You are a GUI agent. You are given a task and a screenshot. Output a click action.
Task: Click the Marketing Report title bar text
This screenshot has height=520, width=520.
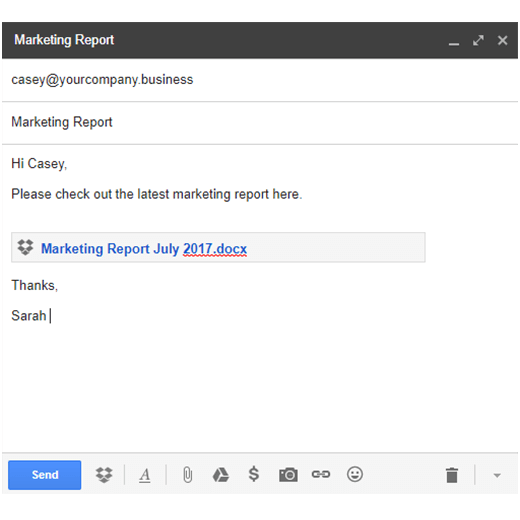64,40
